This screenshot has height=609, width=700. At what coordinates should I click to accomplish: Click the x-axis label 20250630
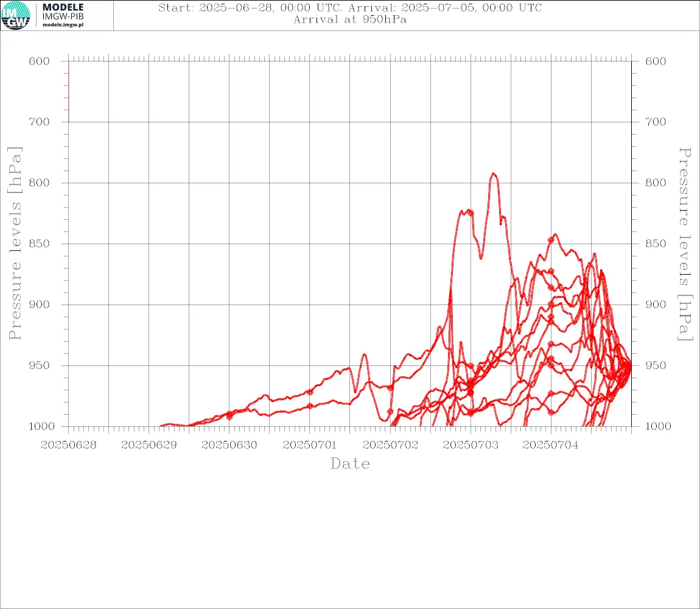[x=229, y=445]
